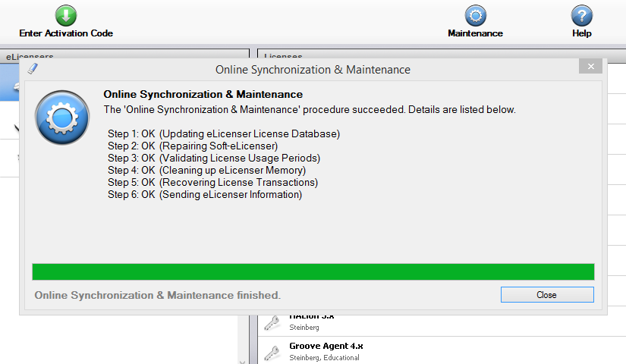The image size is (626, 364).
Task: Click the scroll down arrow below eLicensers list
Action: pyautogui.click(x=242, y=359)
